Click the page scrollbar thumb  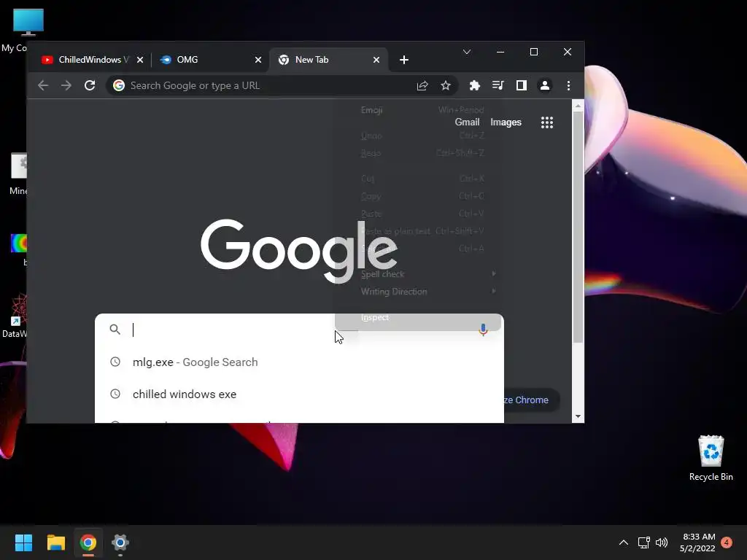click(578, 227)
